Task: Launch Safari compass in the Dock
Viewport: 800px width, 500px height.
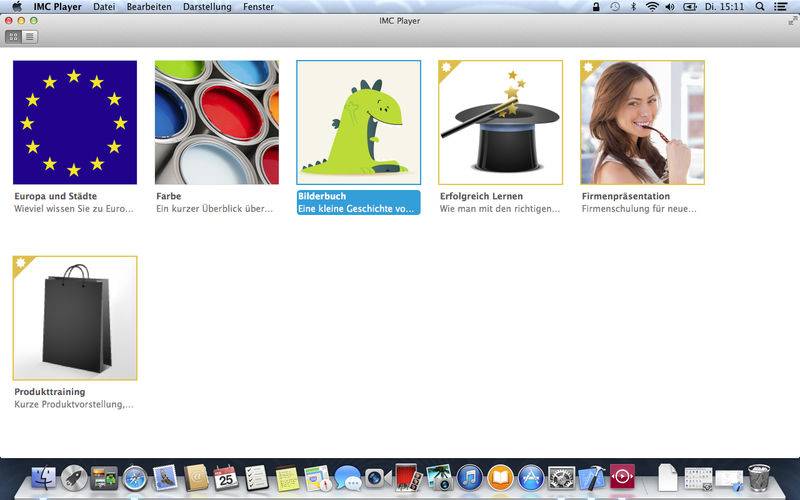Action: 135,478
